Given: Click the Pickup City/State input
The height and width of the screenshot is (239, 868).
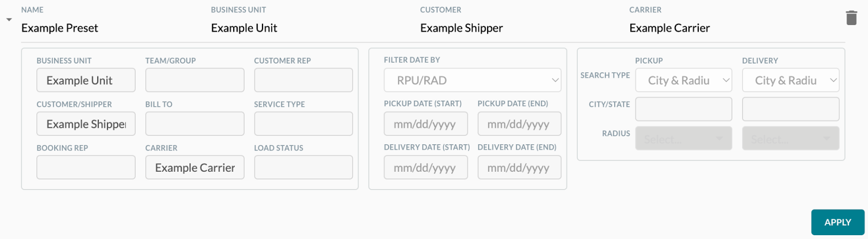Looking at the screenshot, I should [683, 109].
